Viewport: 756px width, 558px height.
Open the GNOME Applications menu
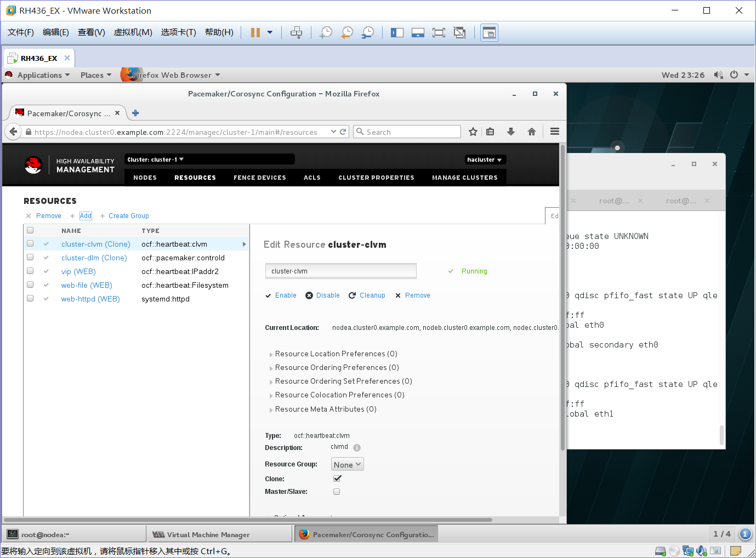[43, 75]
